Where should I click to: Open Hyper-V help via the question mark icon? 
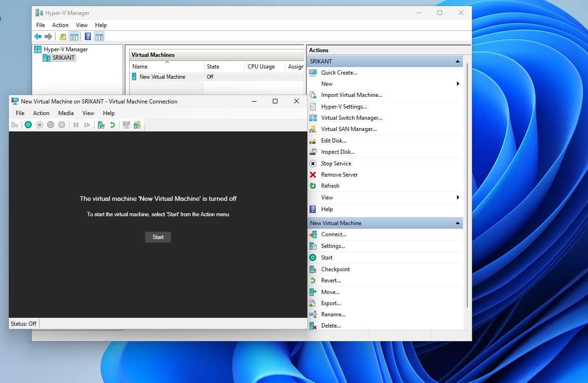click(x=87, y=36)
